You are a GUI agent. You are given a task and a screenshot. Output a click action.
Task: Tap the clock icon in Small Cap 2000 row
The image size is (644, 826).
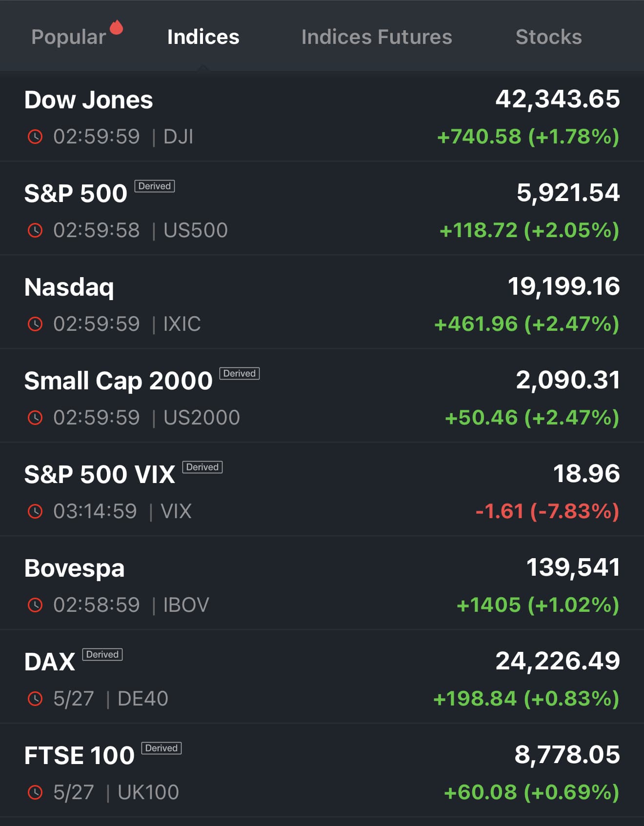coord(35,418)
